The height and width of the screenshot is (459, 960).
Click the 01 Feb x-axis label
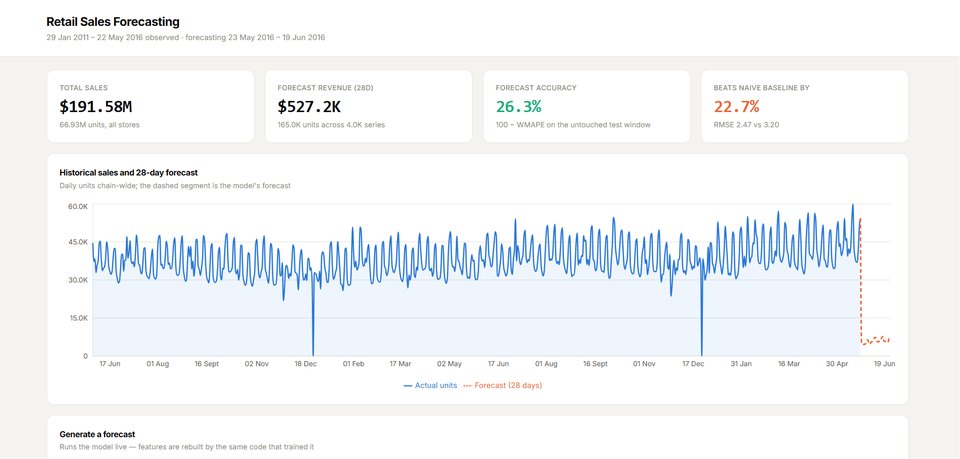pos(353,364)
